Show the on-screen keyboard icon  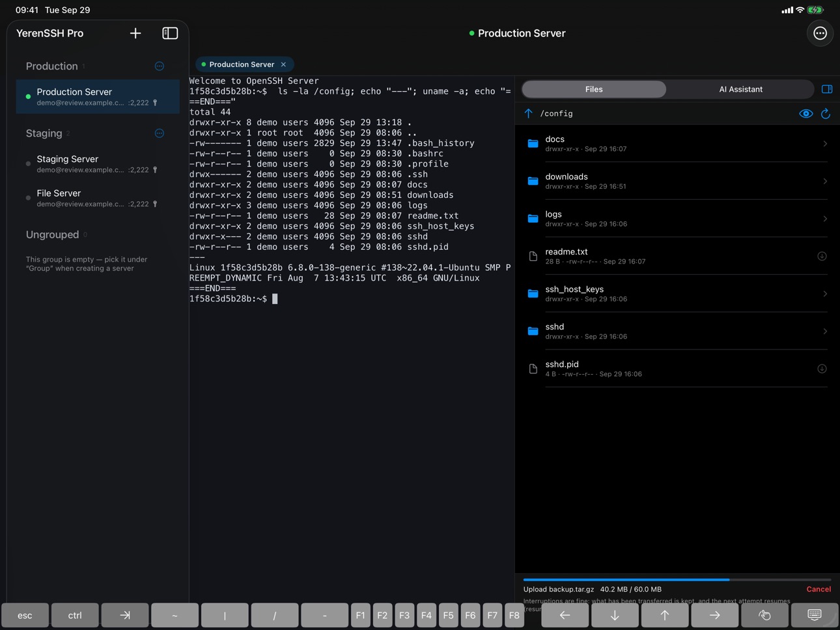pos(815,615)
